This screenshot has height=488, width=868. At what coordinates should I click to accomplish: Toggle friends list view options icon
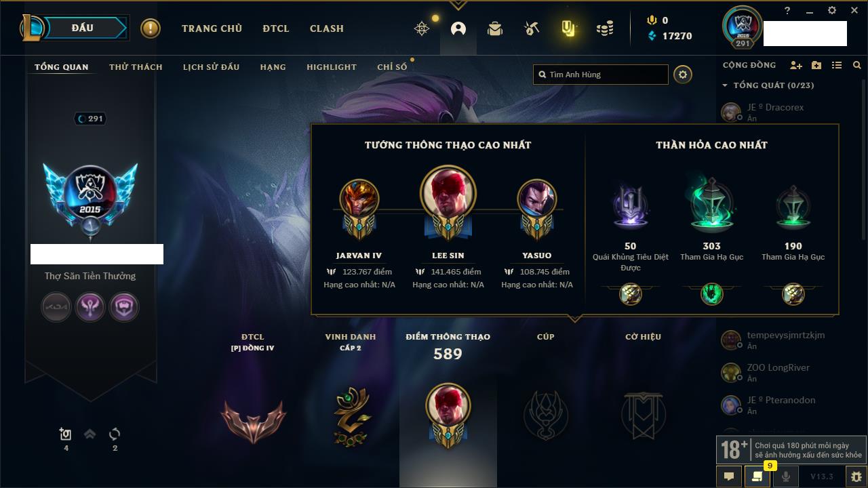click(x=837, y=65)
